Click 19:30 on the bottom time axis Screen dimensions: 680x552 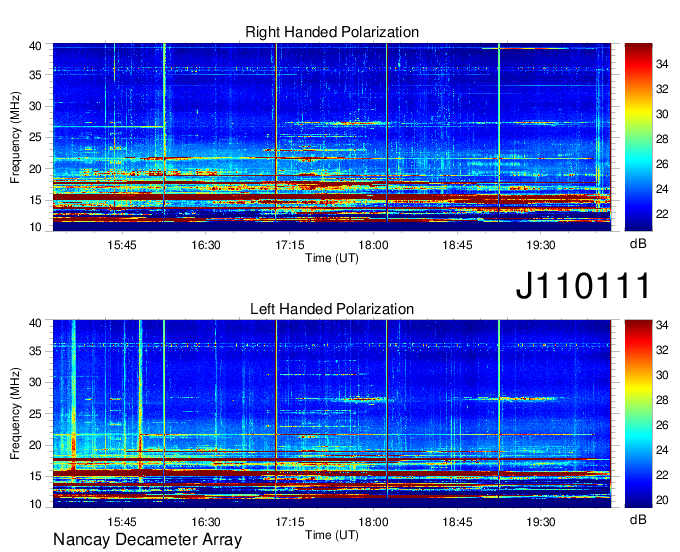pyautogui.click(x=541, y=522)
